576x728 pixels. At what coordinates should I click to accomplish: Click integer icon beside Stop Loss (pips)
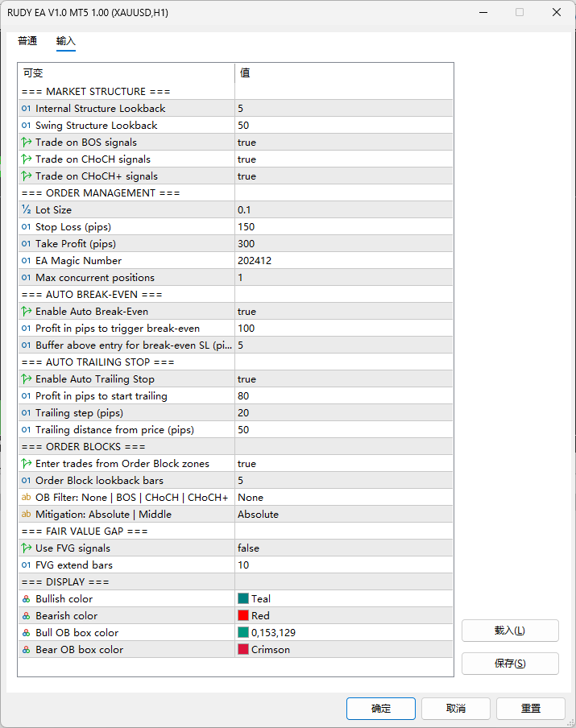(x=26, y=226)
